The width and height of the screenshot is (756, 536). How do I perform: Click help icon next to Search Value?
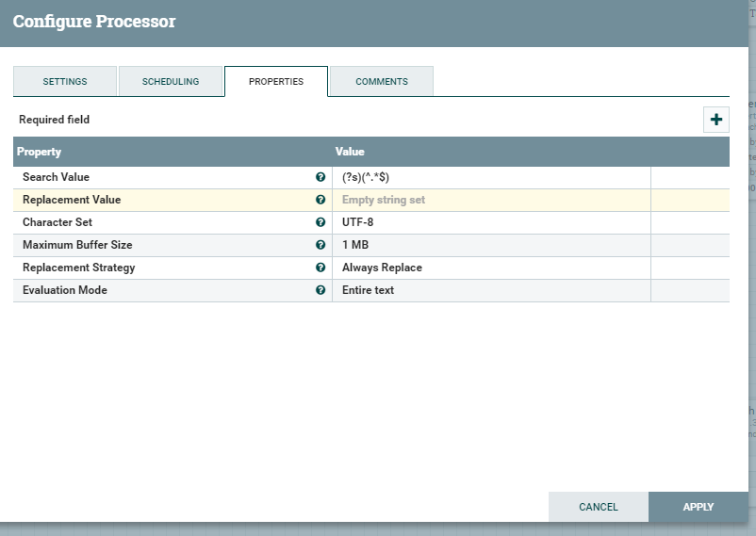click(x=320, y=177)
